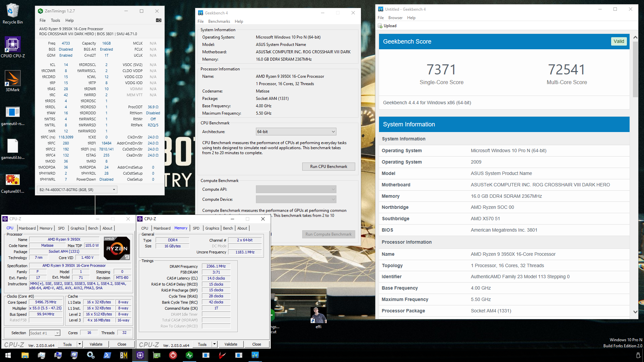Click the Upload icon in Geekbench results
This screenshot has width=644, height=362.
click(x=380, y=26)
